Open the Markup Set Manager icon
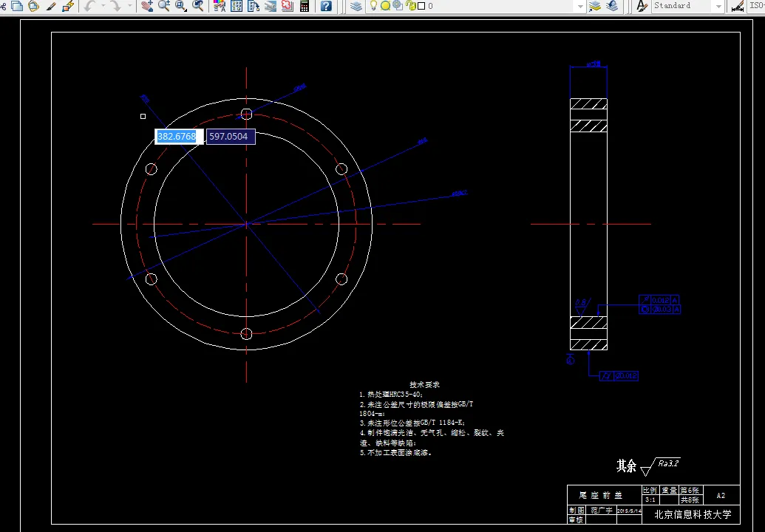The width and height of the screenshot is (765, 532). click(x=288, y=6)
